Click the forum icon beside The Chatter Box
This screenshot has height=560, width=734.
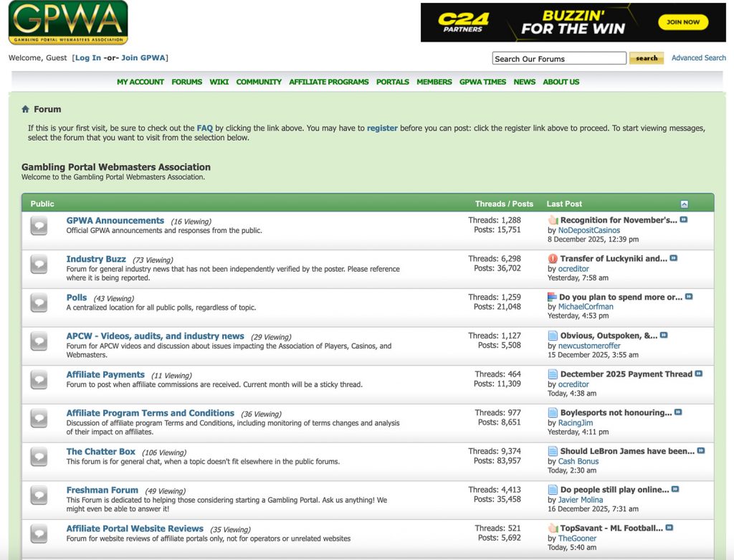pyautogui.click(x=38, y=457)
